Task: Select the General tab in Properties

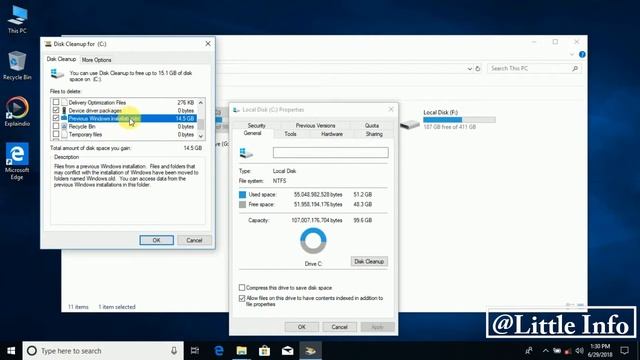Action: point(252,133)
